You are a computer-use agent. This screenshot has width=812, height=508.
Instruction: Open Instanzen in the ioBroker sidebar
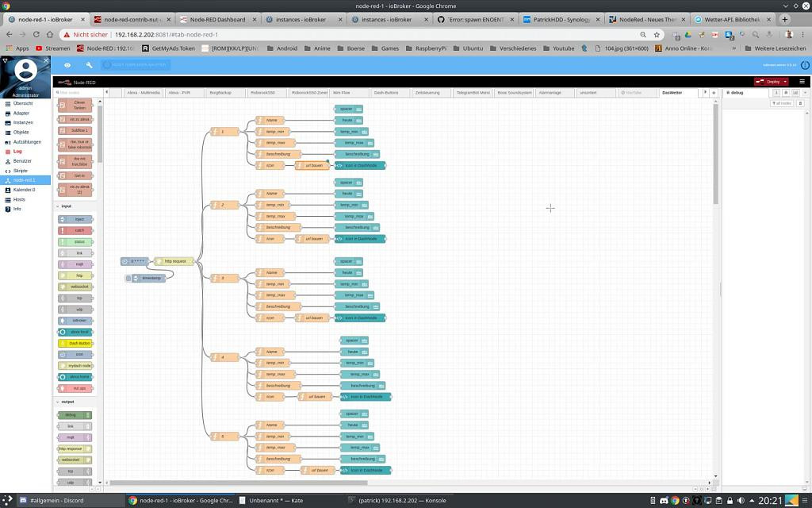click(x=23, y=122)
